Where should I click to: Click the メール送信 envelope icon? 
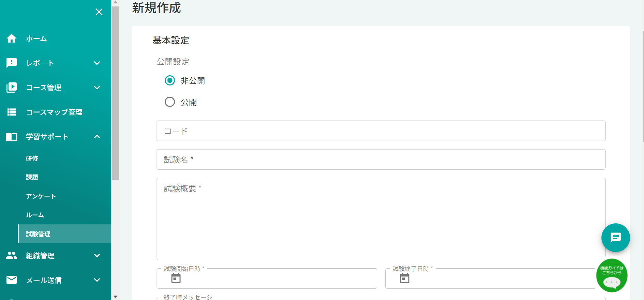point(12,280)
